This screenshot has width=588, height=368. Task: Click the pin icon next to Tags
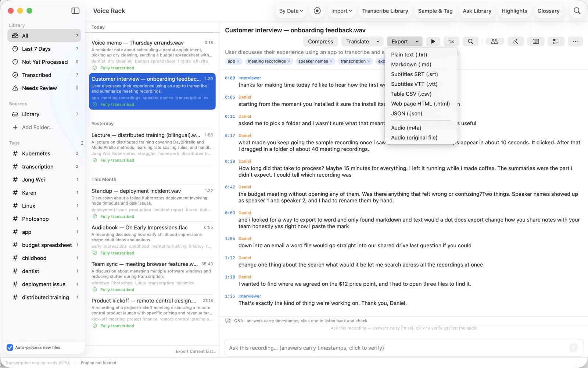click(x=82, y=143)
